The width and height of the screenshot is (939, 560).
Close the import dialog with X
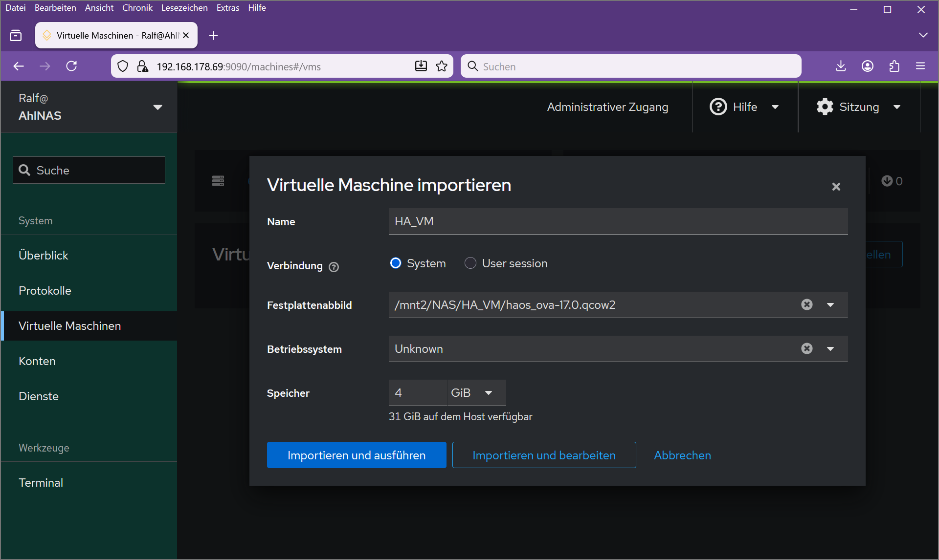pos(836,187)
